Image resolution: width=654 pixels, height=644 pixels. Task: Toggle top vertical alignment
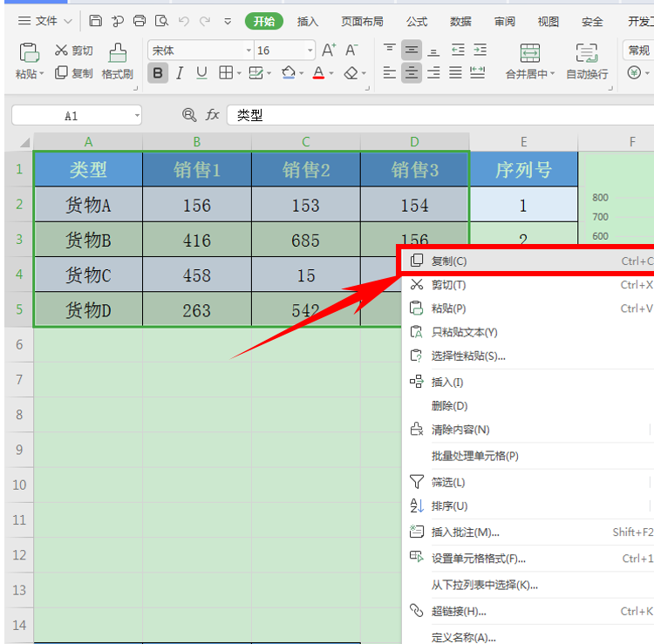[390, 50]
